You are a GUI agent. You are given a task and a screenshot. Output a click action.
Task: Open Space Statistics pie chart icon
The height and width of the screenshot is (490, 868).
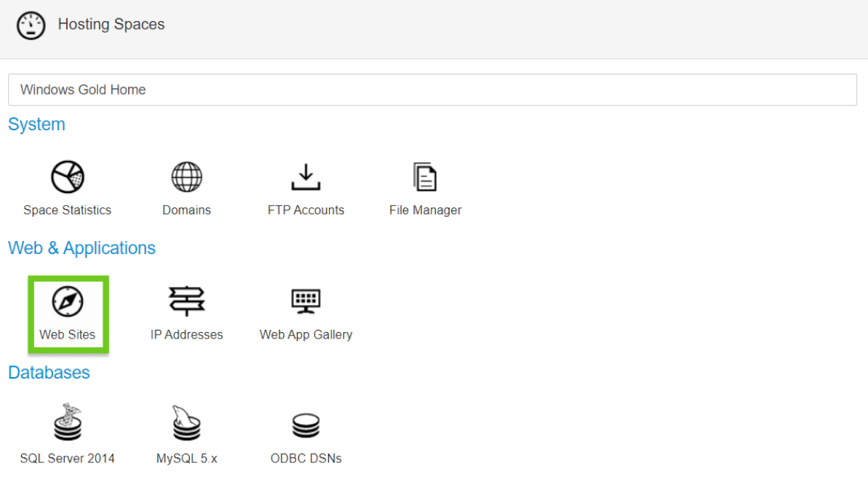click(68, 177)
